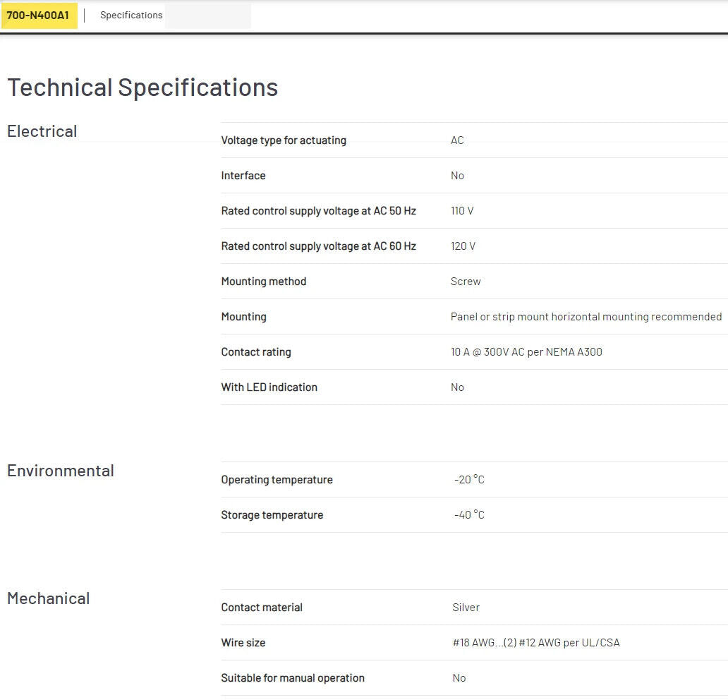Viewport: 728px width, 700px height.
Task: Click the Interface row label
Action: 243,176
